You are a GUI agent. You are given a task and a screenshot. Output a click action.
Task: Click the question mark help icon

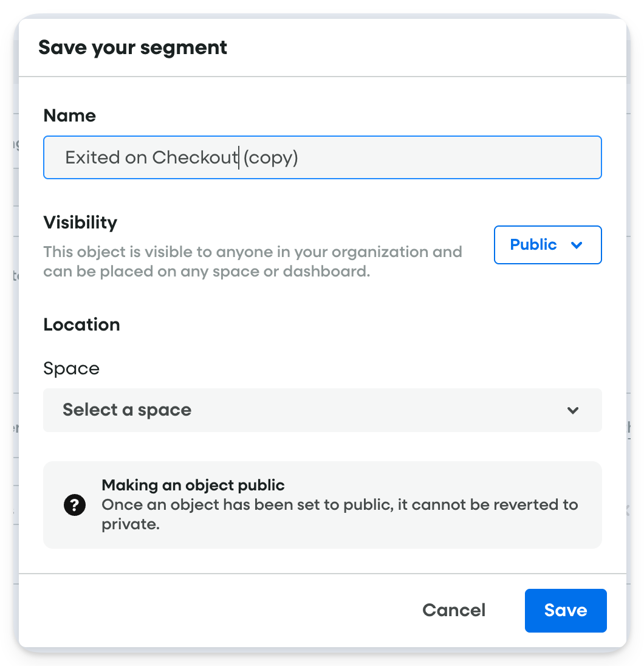(x=74, y=505)
